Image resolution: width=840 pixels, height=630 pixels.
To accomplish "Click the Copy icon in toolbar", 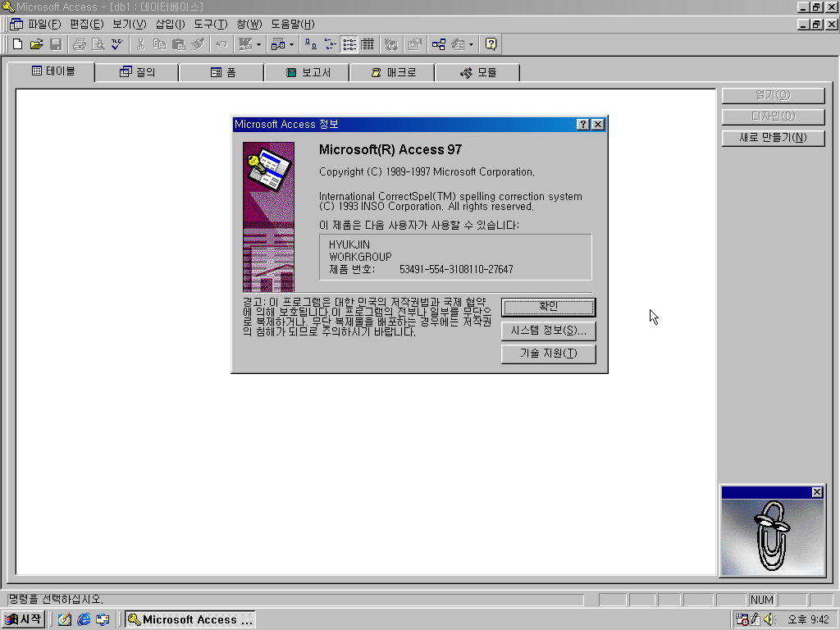I will click(160, 44).
